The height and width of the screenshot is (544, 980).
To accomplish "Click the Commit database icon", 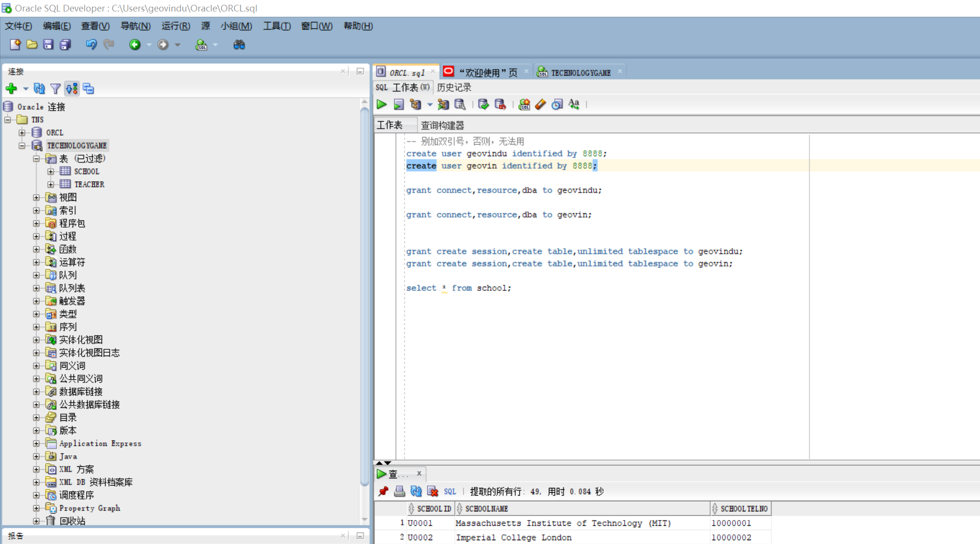I will point(483,104).
